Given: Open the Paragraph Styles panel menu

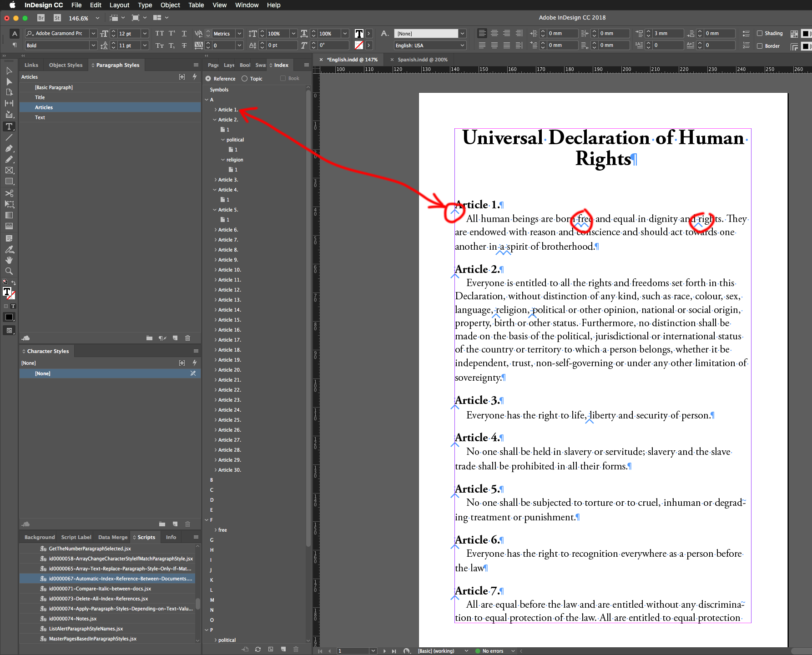Looking at the screenshot, I should click(x=196, y=65).
